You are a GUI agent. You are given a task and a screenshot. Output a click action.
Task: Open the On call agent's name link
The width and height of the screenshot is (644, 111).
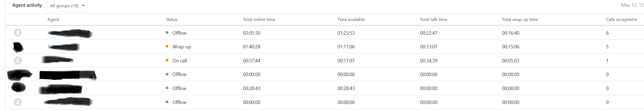(x=60, y=61)
